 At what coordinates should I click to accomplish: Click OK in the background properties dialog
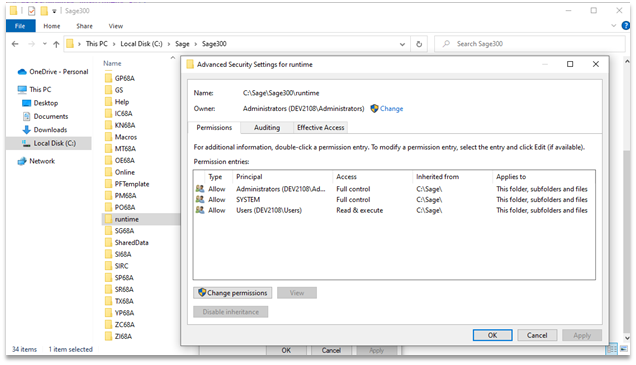(x=286, y=350)
